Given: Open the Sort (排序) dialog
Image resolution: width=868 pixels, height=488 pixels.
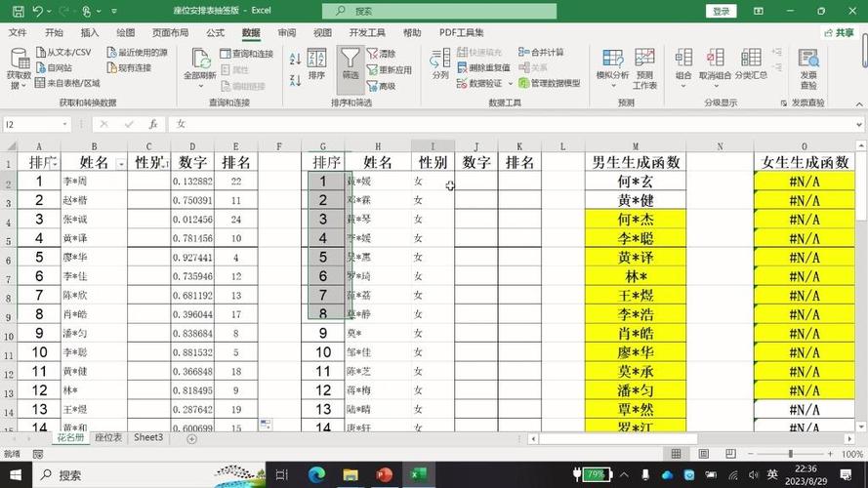Looking at the screenshot, I should (316, 64).
